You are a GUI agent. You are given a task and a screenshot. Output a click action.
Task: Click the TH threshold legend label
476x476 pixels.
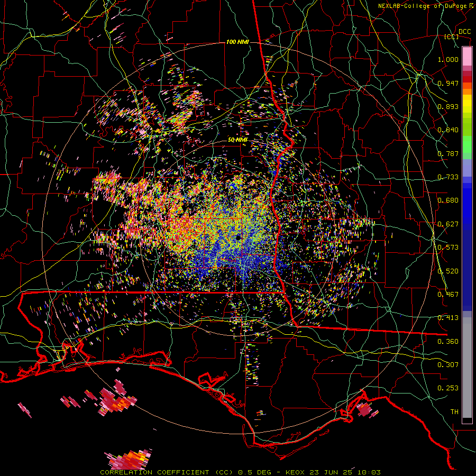(454, 412)
